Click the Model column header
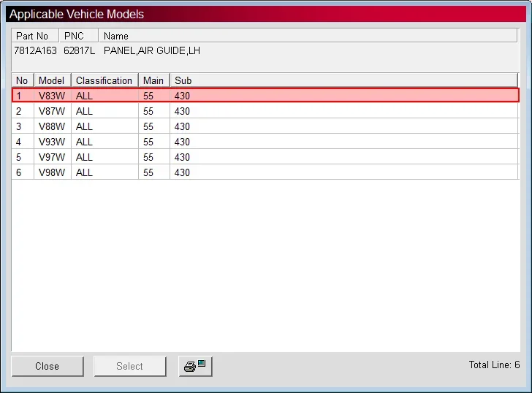This screenshot has height=393, width=532. pos(53,80)
